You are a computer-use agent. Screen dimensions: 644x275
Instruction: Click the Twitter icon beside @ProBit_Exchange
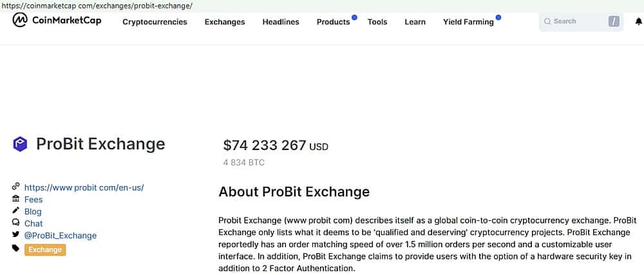pos(15,235)
